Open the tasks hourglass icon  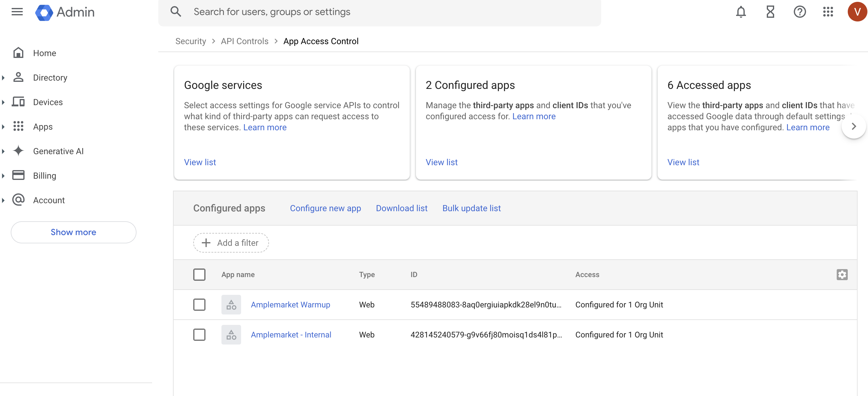[x=770, y=12]
